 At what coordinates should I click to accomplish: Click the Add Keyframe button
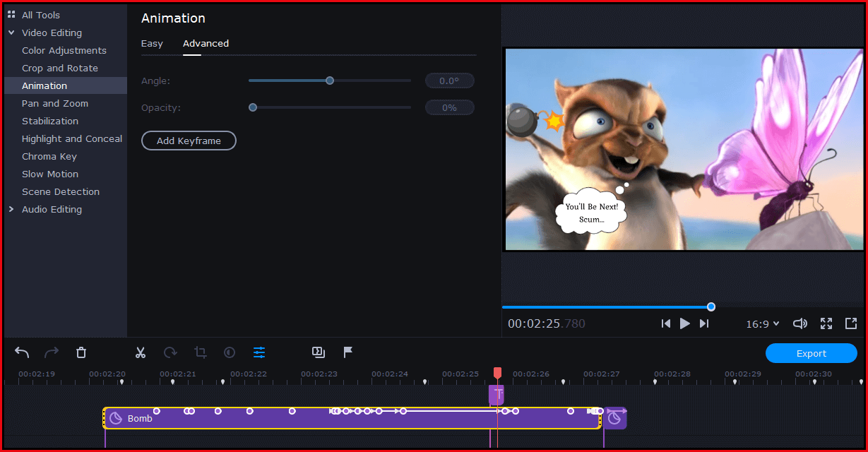(x=189, y=141)
